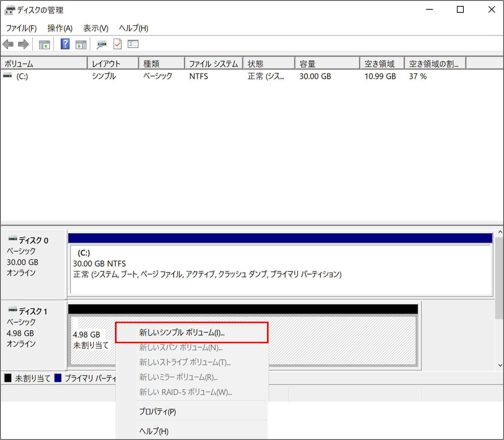Open the ヘルプ(H) menu in menu bar
504x440 pixels.
pos(133,28)
